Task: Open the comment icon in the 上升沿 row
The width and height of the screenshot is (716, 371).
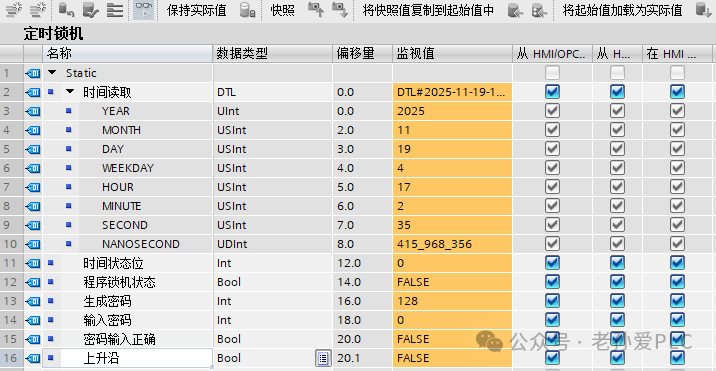Action: point(323,359)
